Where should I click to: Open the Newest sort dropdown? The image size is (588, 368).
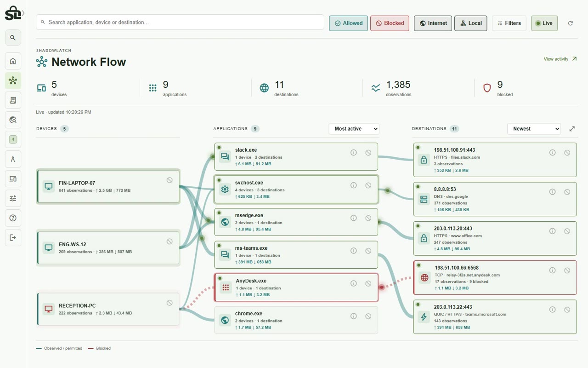click(x=534, y=129)
